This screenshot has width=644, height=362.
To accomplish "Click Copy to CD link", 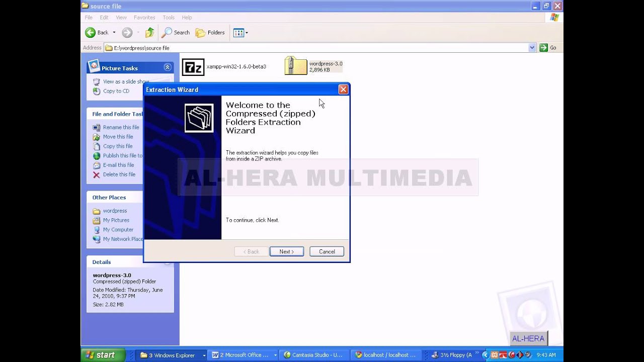I will pyautogui.click(x=116, y=91).
